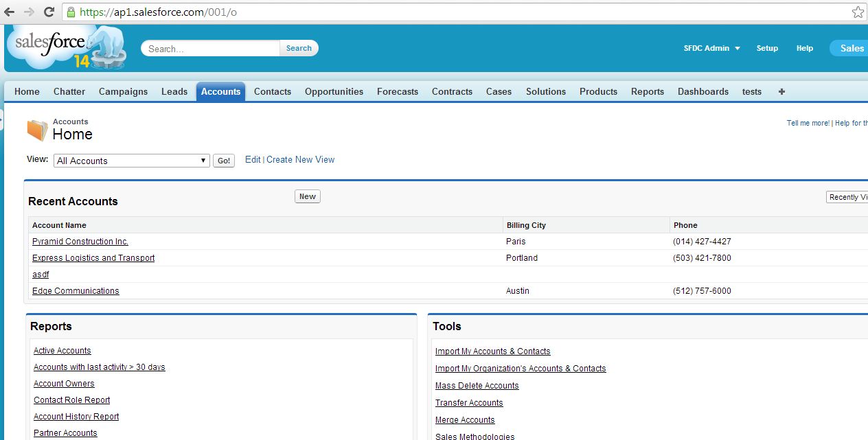
Task: Click the Salesforce logo
Action: click(67, 47)
